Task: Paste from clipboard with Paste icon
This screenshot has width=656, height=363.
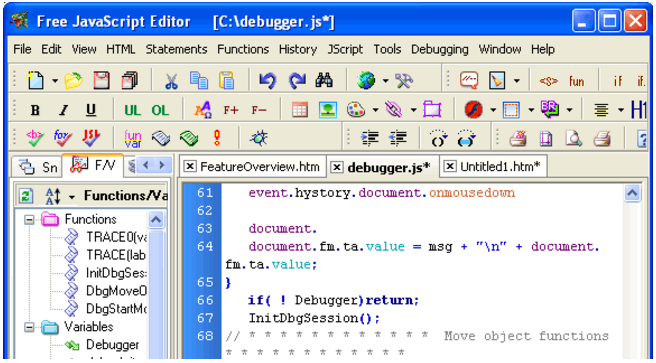Action: pos(227,80)
